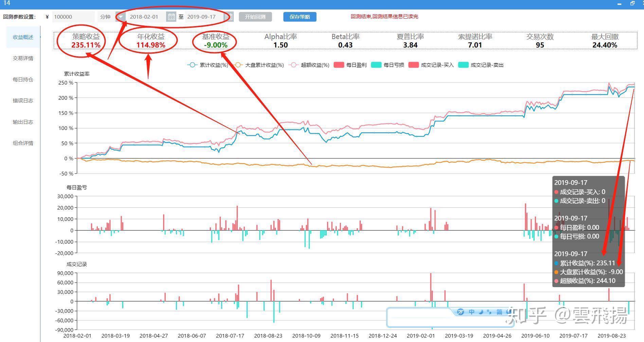Click the 回测参数设置 label

pyautogui.click(x=19, y=17)
